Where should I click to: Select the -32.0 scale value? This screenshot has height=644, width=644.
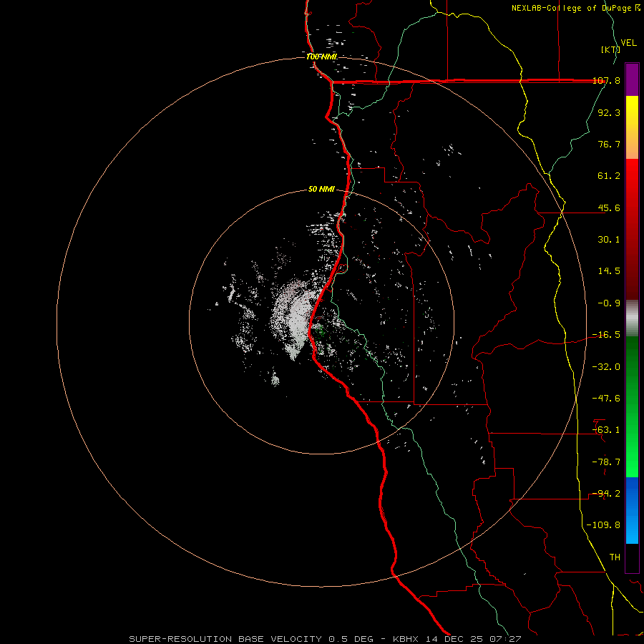point(606,367)
